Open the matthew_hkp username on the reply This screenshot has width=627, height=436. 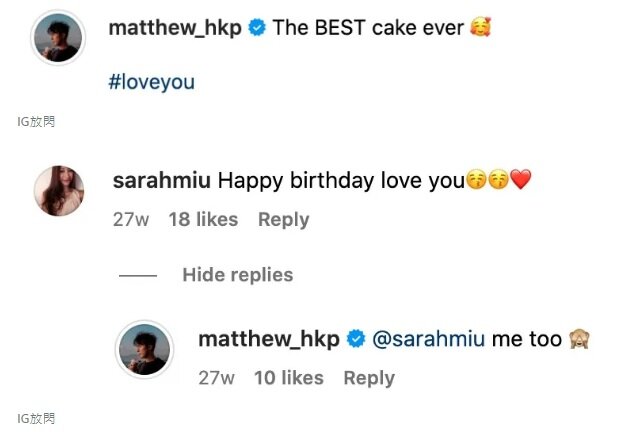point(268,339)
